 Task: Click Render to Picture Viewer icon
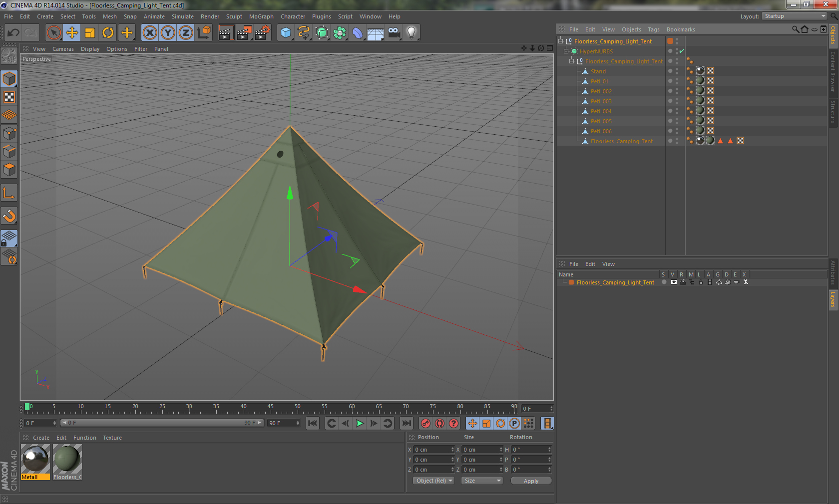coord(244,33)
